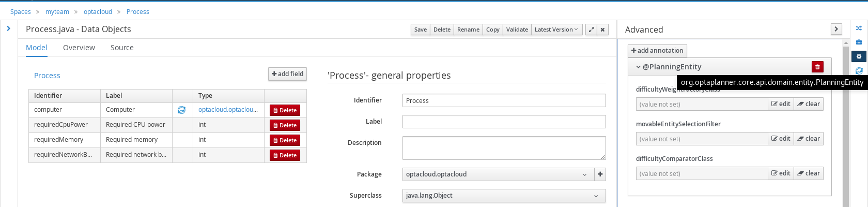Delete the @PlanningEntity annotation via trash icon

click(x=817, y=67)
